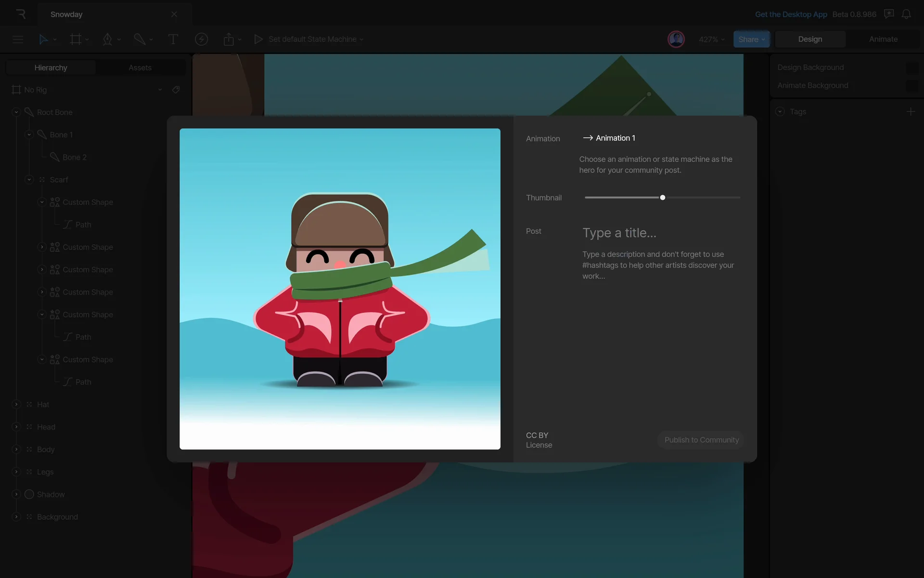Open the 427% zoom dropdown
Viewport: 924px width, 578px height.
pyautogui.click(x=711, y=39)
